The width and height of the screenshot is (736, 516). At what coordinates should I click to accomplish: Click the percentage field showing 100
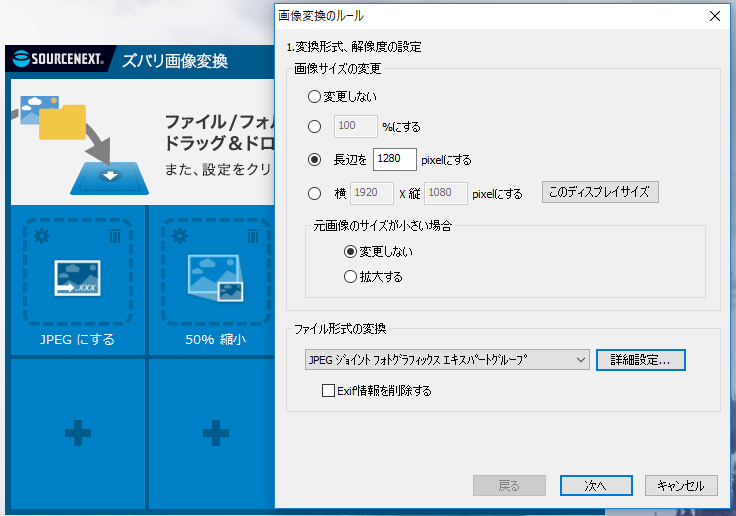click(355, 126)
